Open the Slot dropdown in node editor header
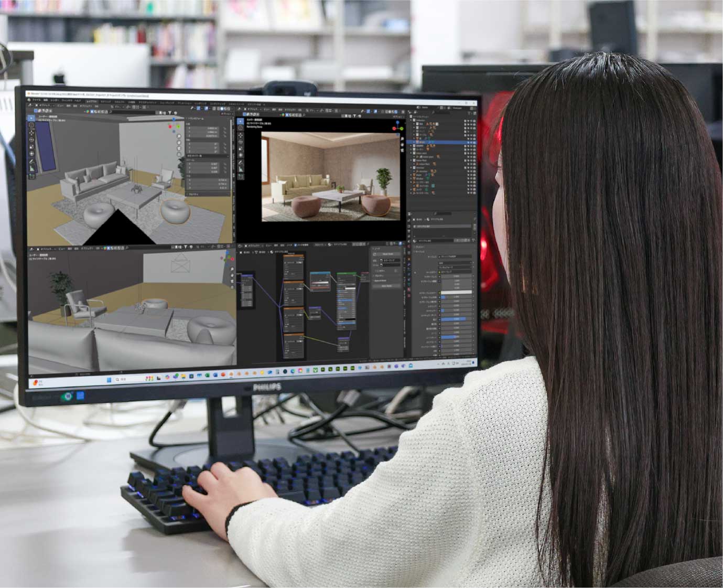The image size is (723, 588). click(x=319, y=244)
